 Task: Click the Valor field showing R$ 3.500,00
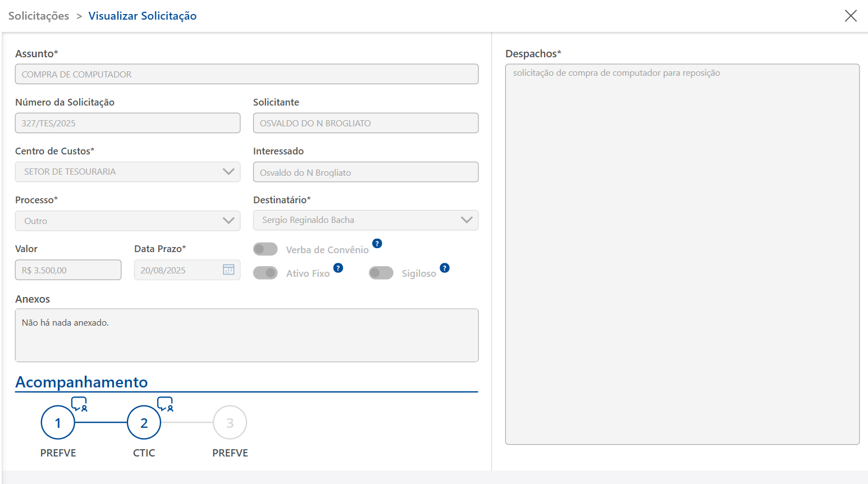click(x=68, y=270)
